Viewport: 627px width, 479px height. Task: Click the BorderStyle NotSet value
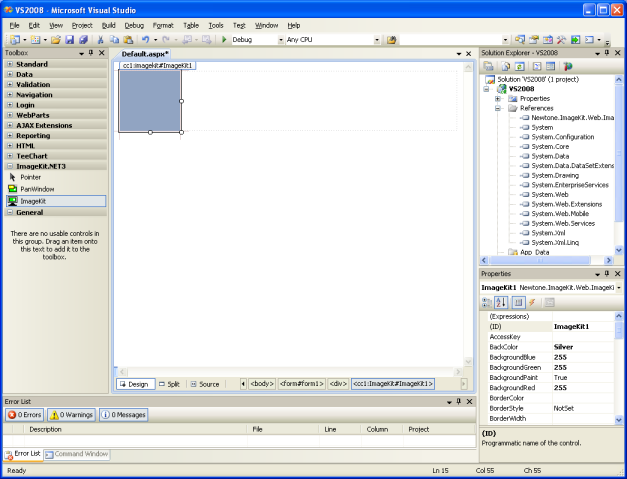click(x=583, y=408)
